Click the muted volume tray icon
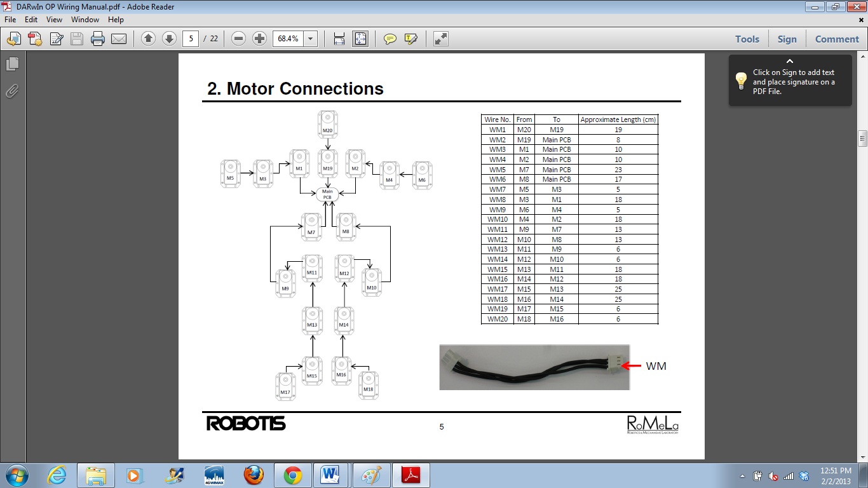 click(x=773, y=476)
